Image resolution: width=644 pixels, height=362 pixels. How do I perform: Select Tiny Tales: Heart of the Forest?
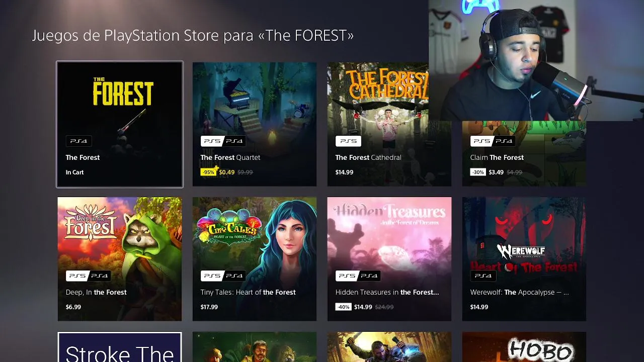click(x=255, y=259)
